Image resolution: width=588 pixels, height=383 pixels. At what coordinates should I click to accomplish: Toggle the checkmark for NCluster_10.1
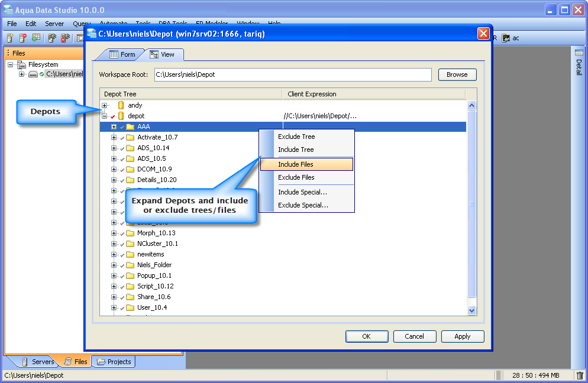pos(122,244)
